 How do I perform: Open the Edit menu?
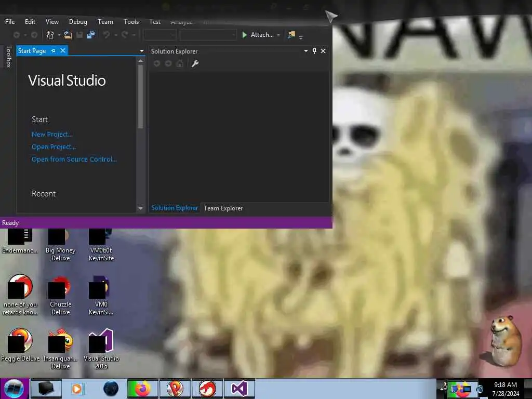tap(30, 22)
